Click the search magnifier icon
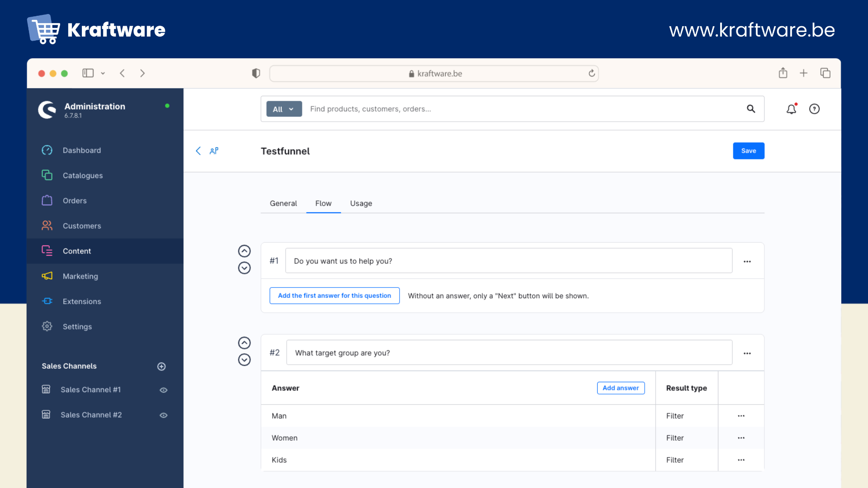This screenshot has height=488, width=868. (x=751, y=109)
